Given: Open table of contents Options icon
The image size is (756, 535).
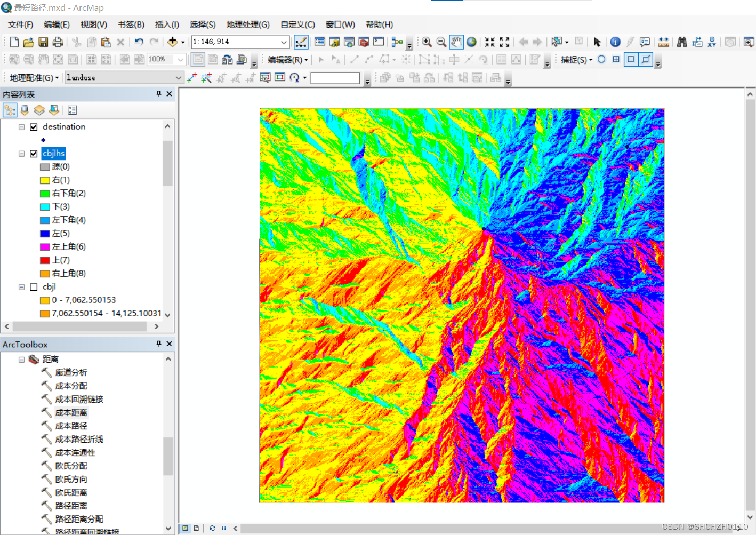Looking at the screenshot, I should (x=73, y=110).
